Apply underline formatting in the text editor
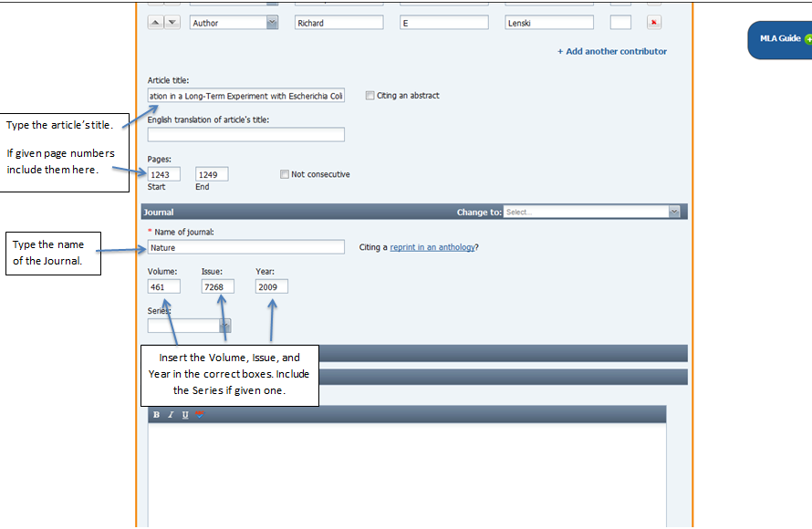 coord(183,414)
